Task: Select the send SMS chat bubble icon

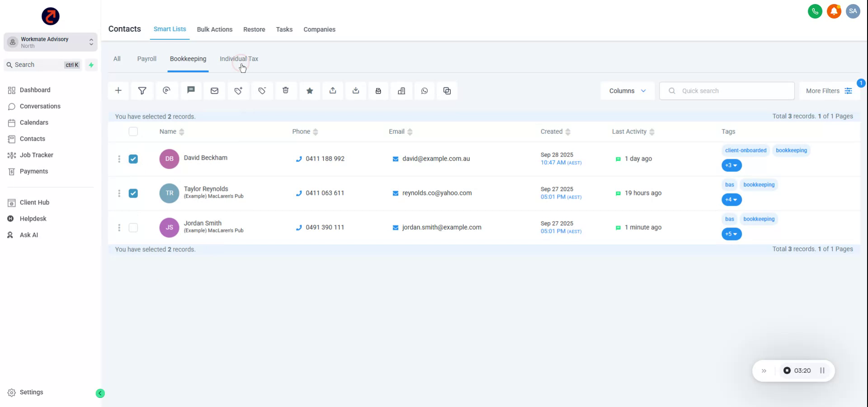Action: (x=191, y=90)
